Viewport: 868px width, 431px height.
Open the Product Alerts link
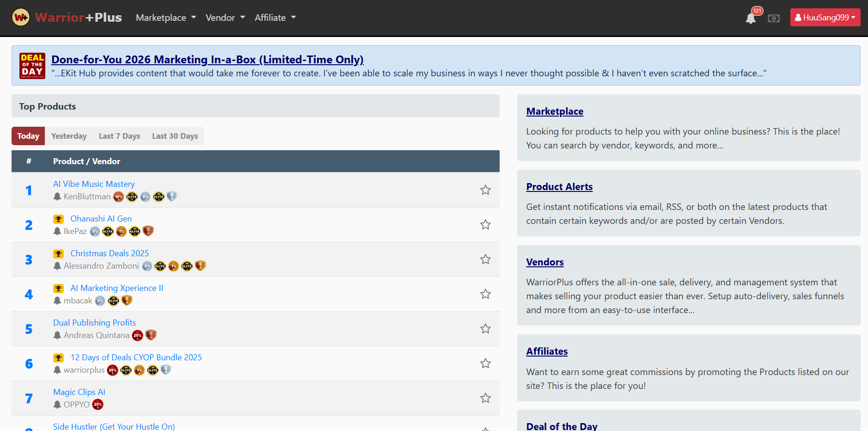[x=559, y=187]
